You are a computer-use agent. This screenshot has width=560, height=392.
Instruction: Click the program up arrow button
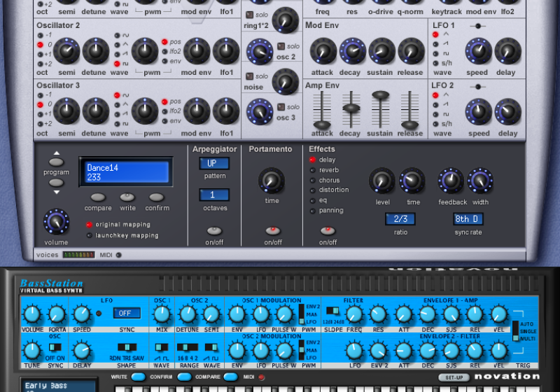[x=56, y=162]
